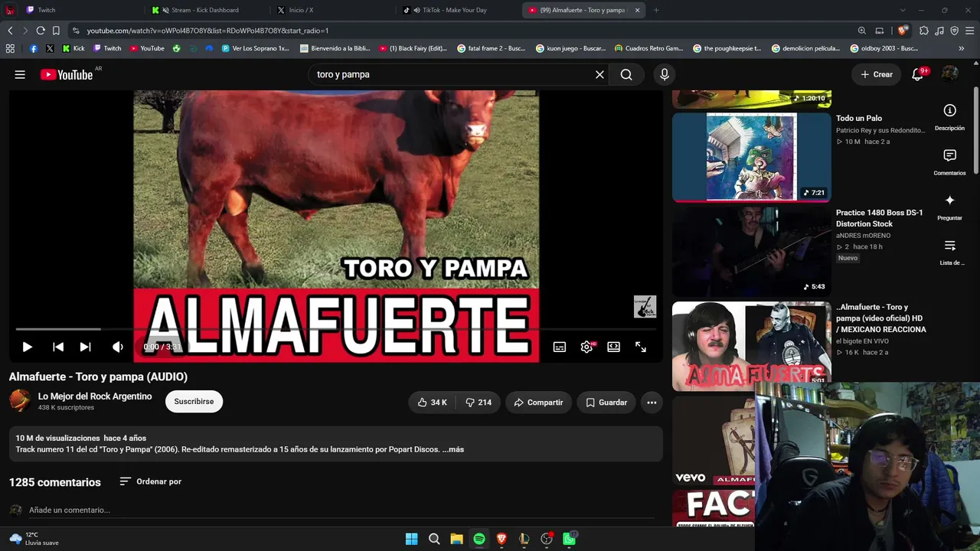Clear the search text with the X
Screen dimensions: 980x551
coord(599,74)
